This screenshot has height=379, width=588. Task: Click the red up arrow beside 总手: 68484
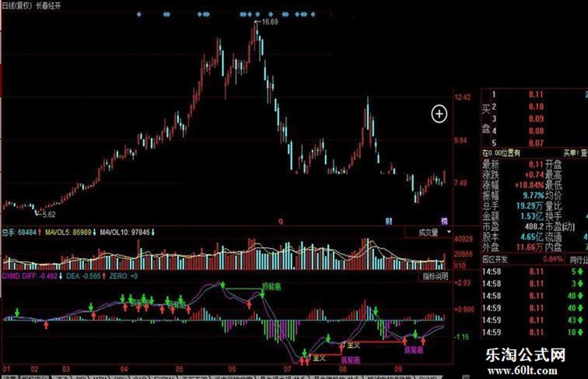[x=39, y=233]
